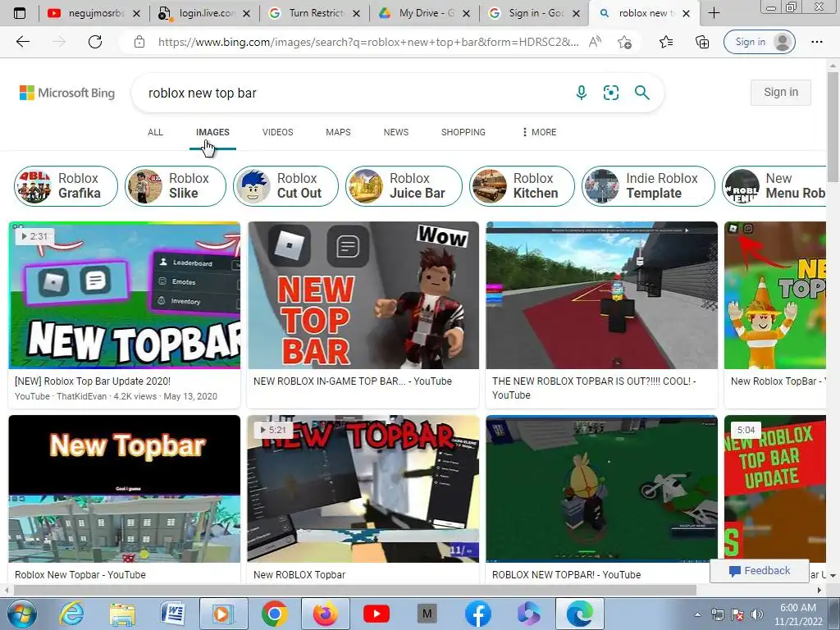Screen dimensions: 840x630
Task: Expand the MORE search categories menu
Action: pos(540,132)
